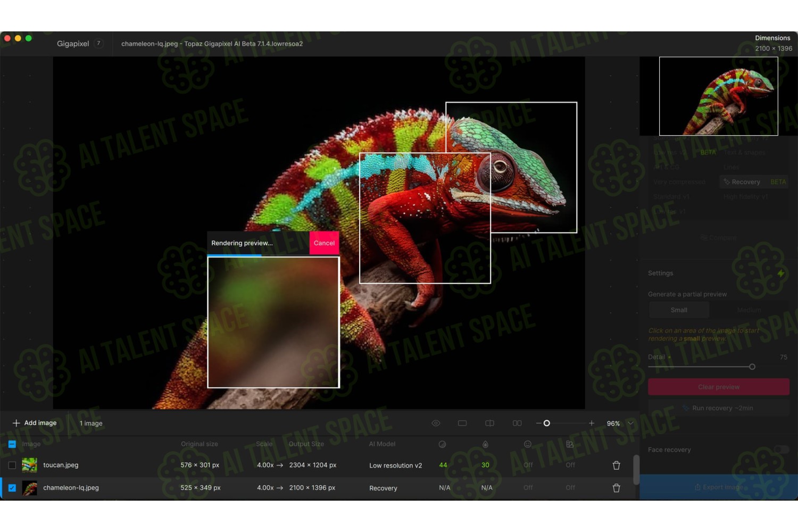
Task: Toggle the select-all images checkbox
Action: pyautogui.click(x=12, y=444)
